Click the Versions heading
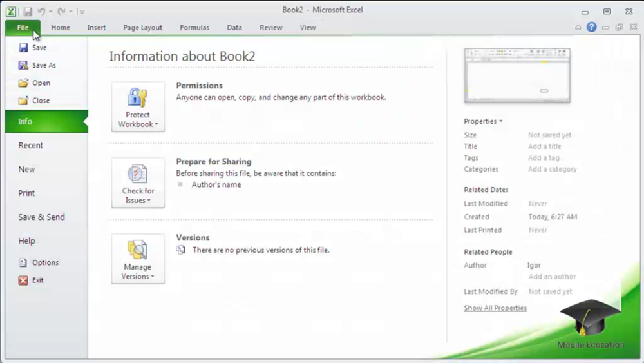The width and height of the screenshot is (644, 363). [x=193, y=238]
